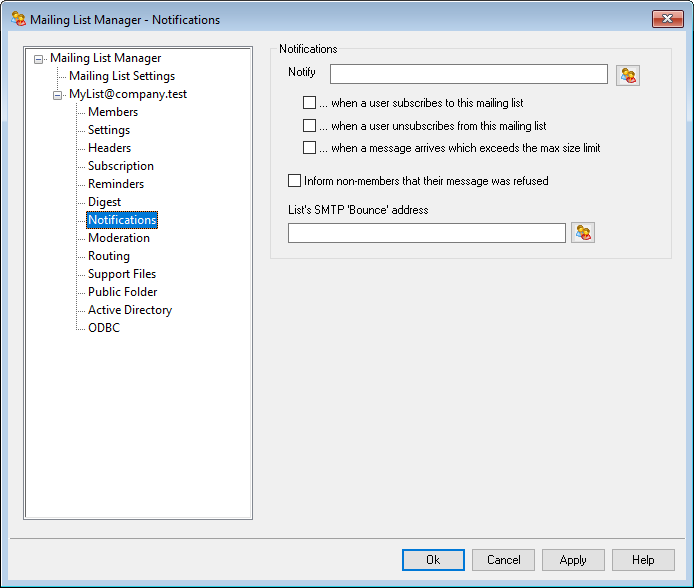Open the Digest settings page
The height and width of the screenshot is (588, 694).
[x=104, y=202]
